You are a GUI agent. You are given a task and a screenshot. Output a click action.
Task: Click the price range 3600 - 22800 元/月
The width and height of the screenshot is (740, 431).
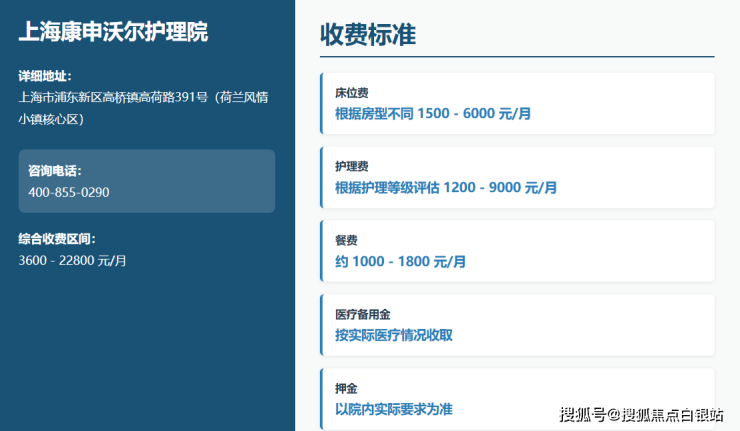[72, 261]
